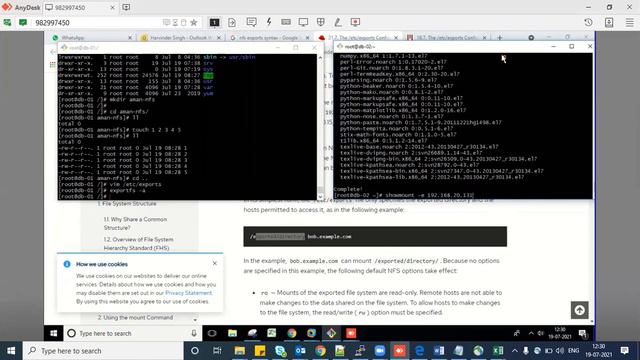
Task: Open Word on local taskbar
Action: coord(439,351)
